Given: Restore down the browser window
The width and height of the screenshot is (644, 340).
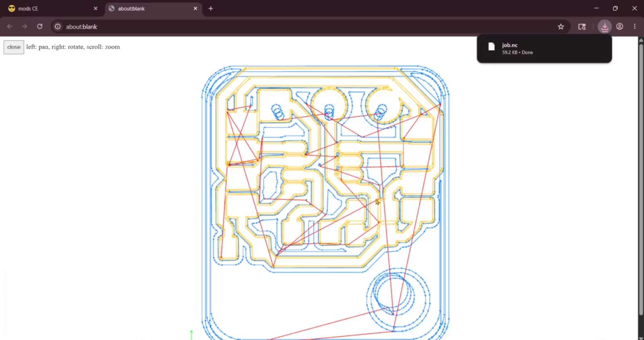Looking at the screenshot, I should [x=615, y=8].
